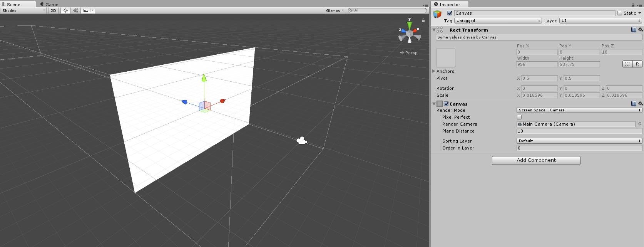Viewport: 644px width, 247px height.
Task: Open the Shaded draw mode dropdown
Action: coord(23,10)
